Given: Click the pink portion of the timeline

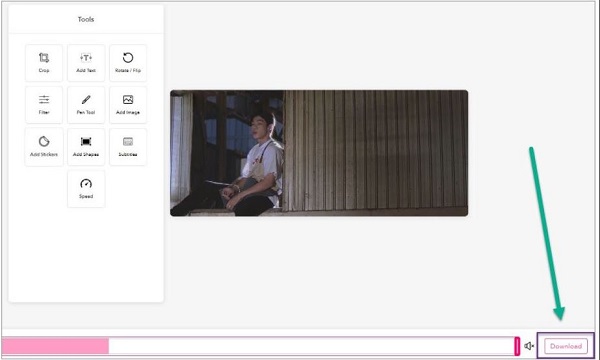Looking at the screenshot, I should pyautogui.click(x=55, y=346).
